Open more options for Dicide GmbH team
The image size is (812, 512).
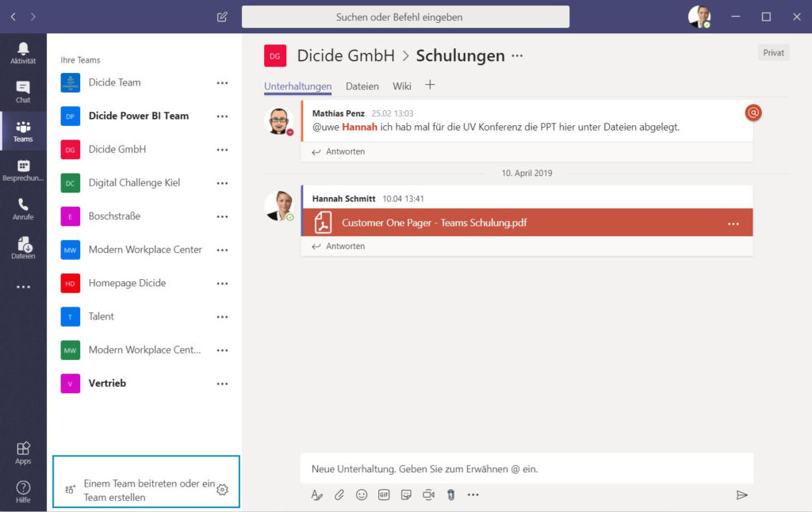[222, 150]
